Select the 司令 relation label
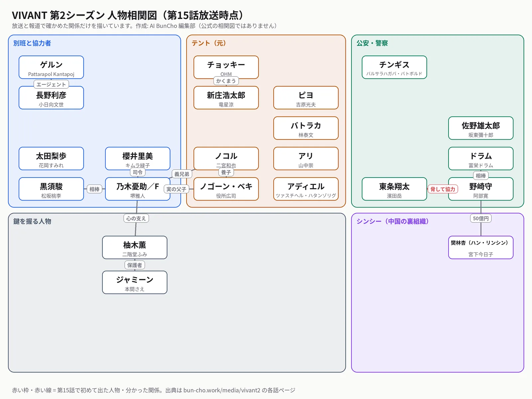Image resolution: width=532 pixels, height=399 pixels. click(138, 172)
